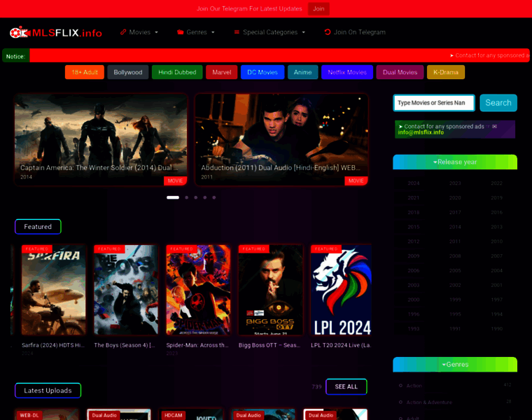The height and width of the screenshot is (420, 532).
Task: Click the Search button
Action: tap(498, 103)
